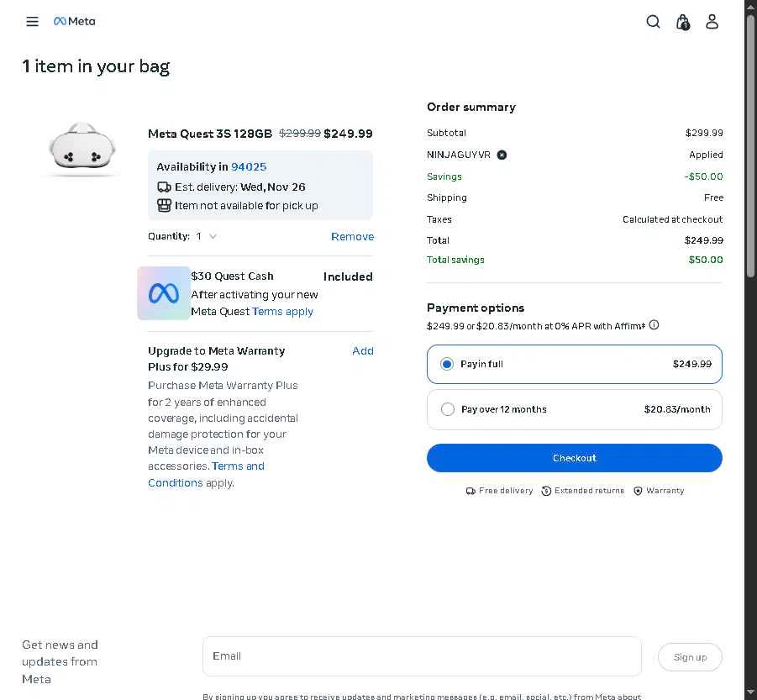This screenshot has width=757, height=700.
Task: Expand the Quantity dropdown
Action: click(x=208, y=236)
